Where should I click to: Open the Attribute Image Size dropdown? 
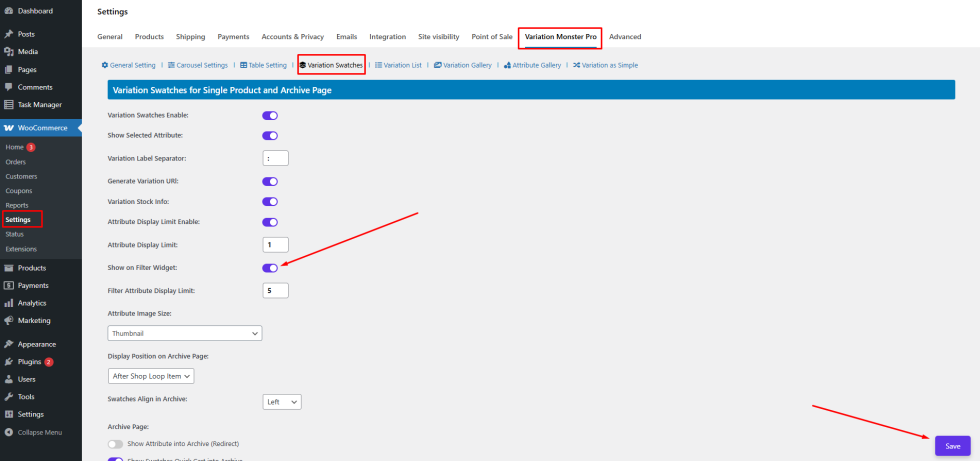[184, 333]
